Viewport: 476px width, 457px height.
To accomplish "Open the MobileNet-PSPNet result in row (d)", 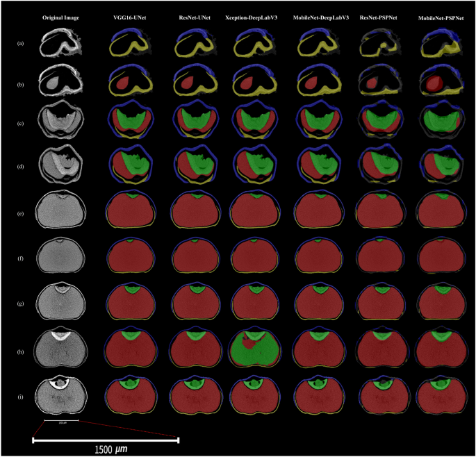I will click(442, 164).
